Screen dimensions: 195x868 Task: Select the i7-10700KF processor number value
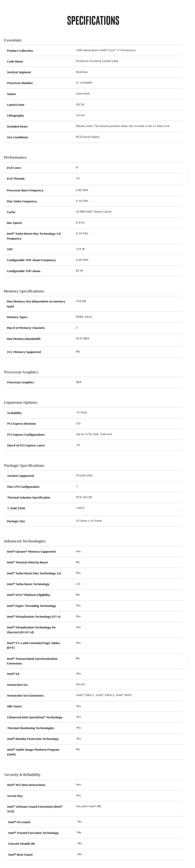84,83
